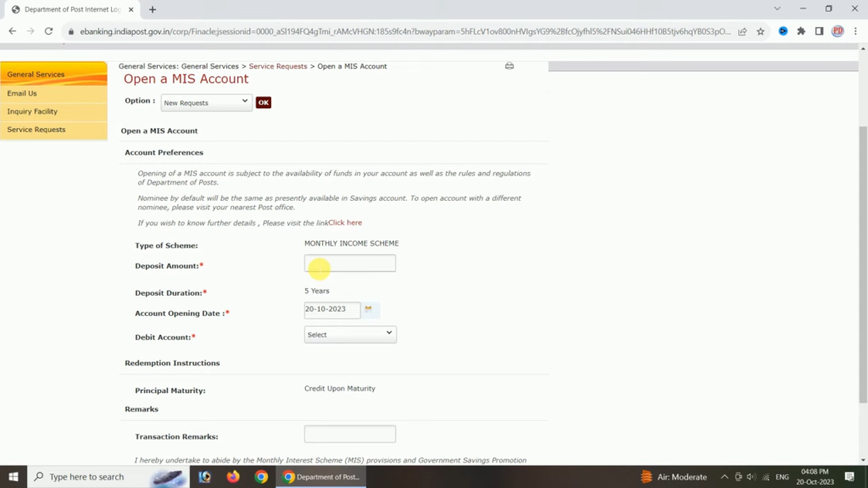Focus the Deposit Amount input field

coord(350,263)
